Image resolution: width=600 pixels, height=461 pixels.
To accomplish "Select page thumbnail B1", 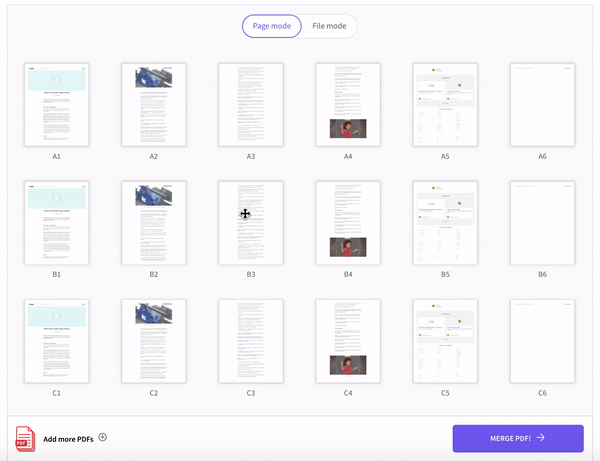I will (x=57, y=223).
